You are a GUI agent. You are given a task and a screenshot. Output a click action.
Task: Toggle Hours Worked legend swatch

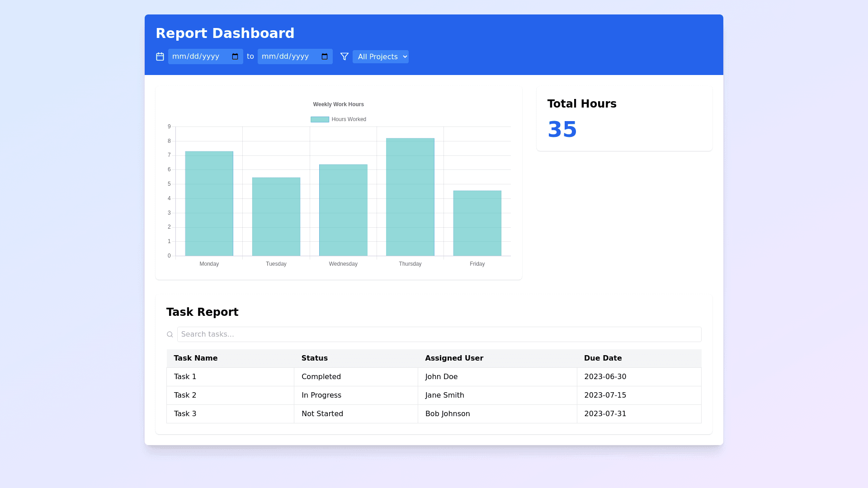(x=320, y=119)
